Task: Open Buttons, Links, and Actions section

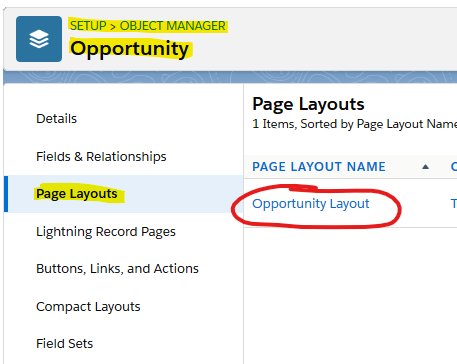Action: [x=117, y=269]
